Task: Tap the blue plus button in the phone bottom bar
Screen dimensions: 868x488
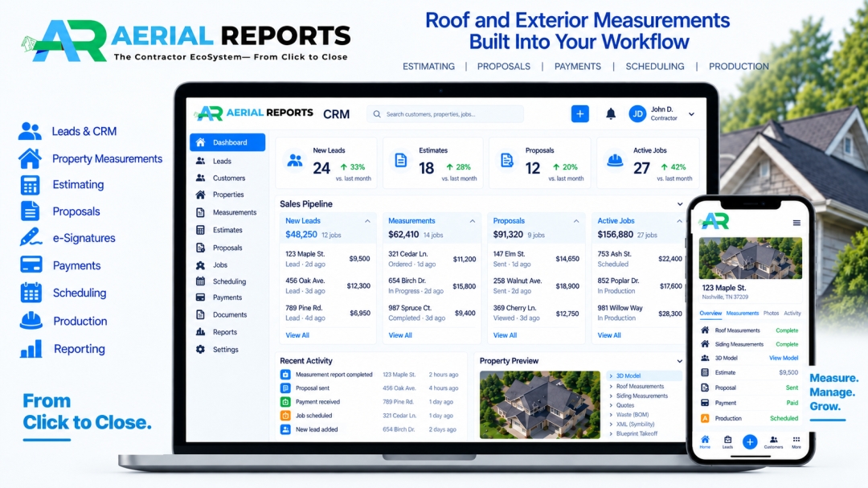Action: 750,441
